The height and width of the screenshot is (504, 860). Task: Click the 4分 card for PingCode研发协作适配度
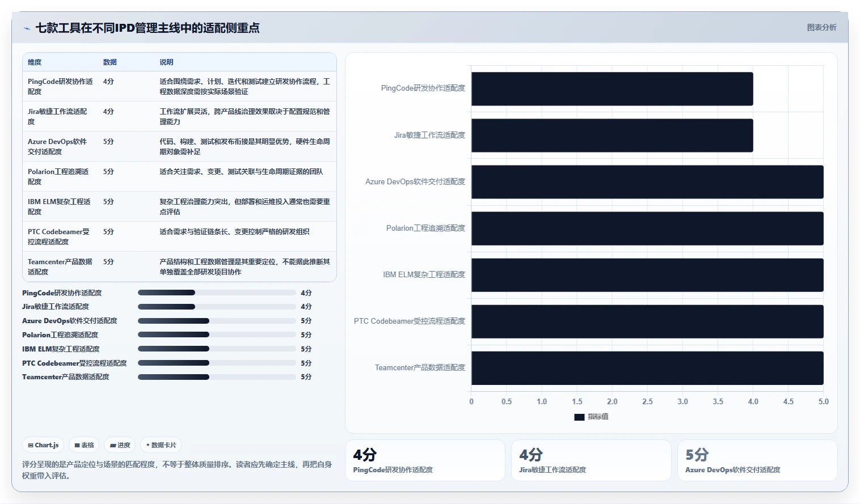coord(425,460)
